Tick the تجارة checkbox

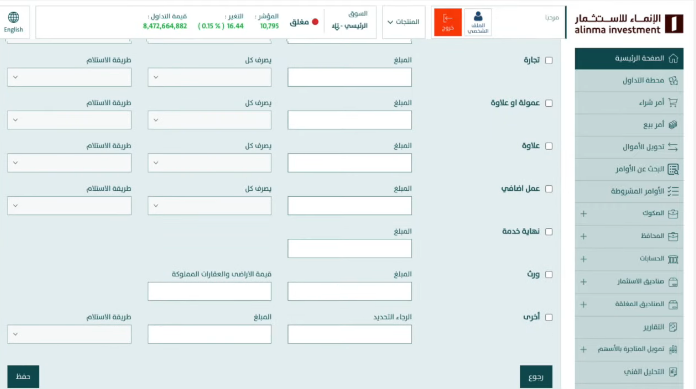pyautogui.click(x=549, y=60)
